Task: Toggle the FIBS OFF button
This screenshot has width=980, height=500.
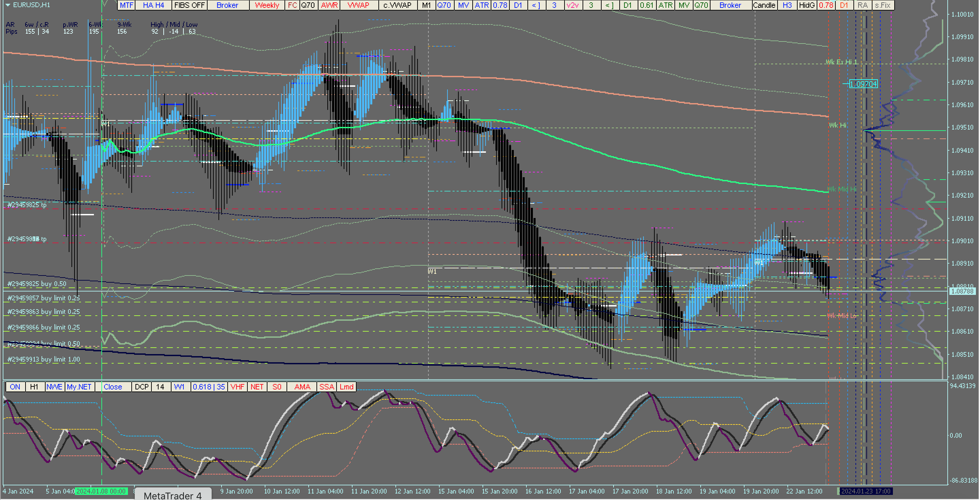Action: [189, 5]
